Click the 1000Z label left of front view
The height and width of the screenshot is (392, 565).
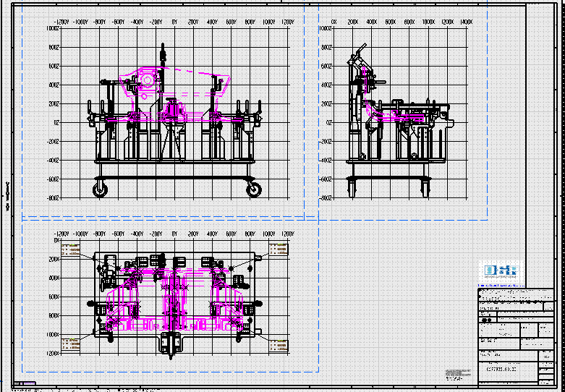coord(54,28)
